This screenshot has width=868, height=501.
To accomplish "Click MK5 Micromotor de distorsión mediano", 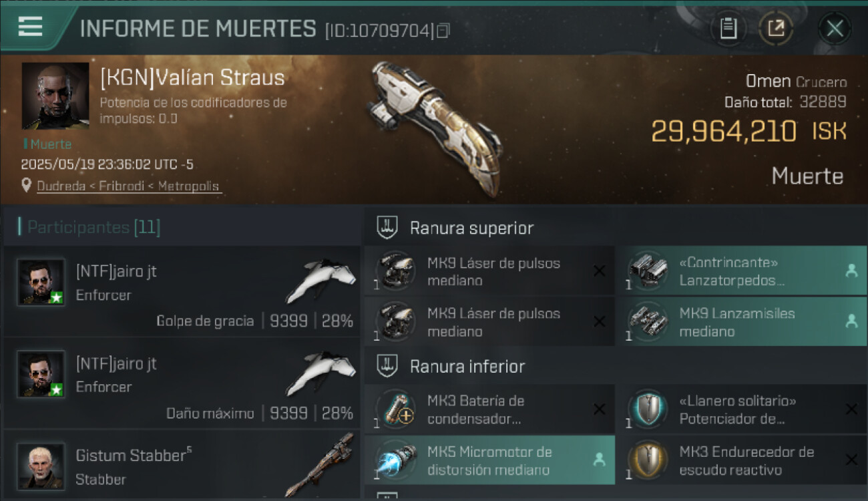I will coord(489,460).
